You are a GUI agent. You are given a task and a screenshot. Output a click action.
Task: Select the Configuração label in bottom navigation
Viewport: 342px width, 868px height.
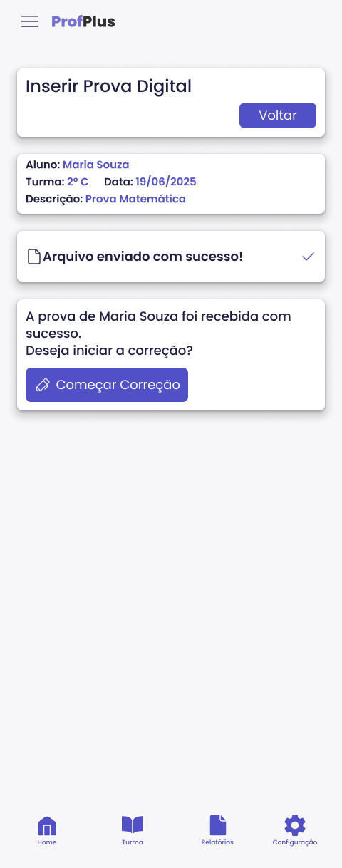295,842
